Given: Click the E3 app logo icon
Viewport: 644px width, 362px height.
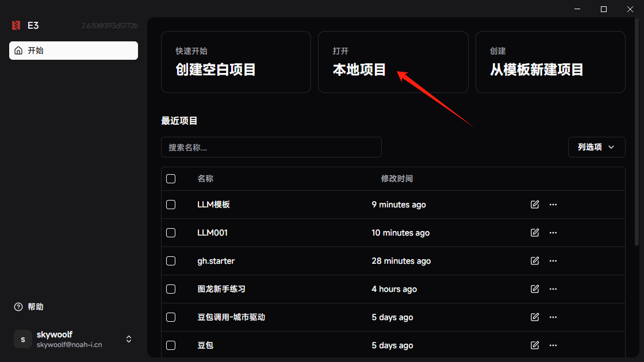Looking at the screenshot, I should tap(16, 25).
